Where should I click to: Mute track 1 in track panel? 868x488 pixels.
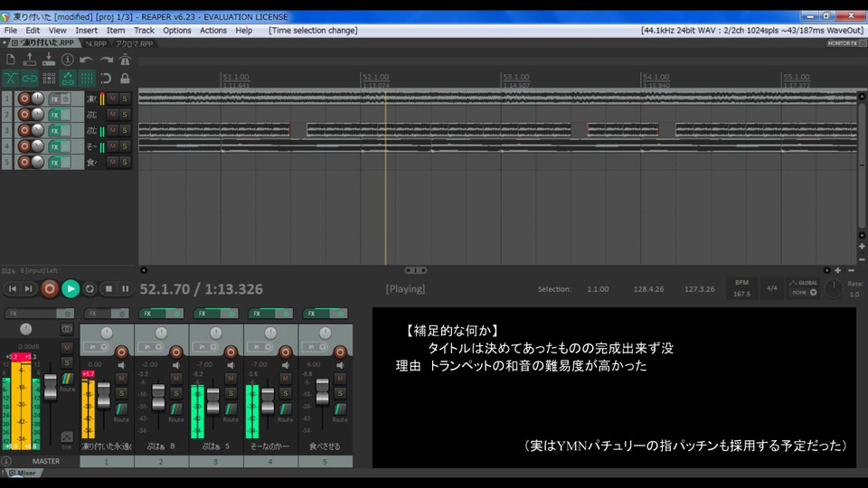112,99
